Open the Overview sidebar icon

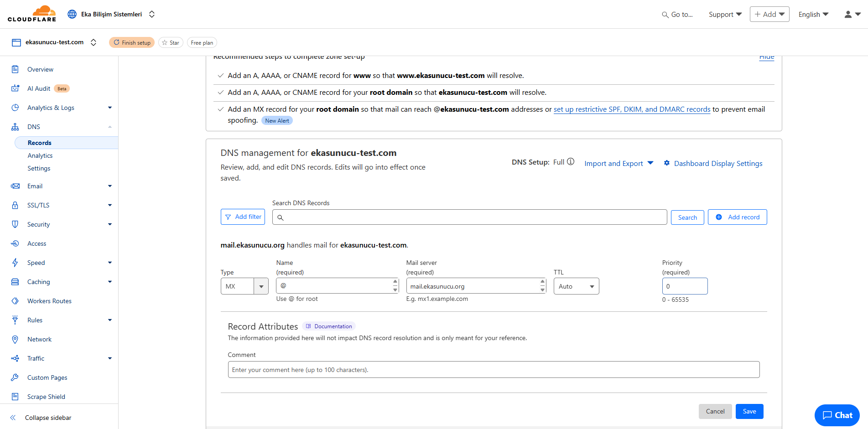pyautogui.click(x=15, y=69)
